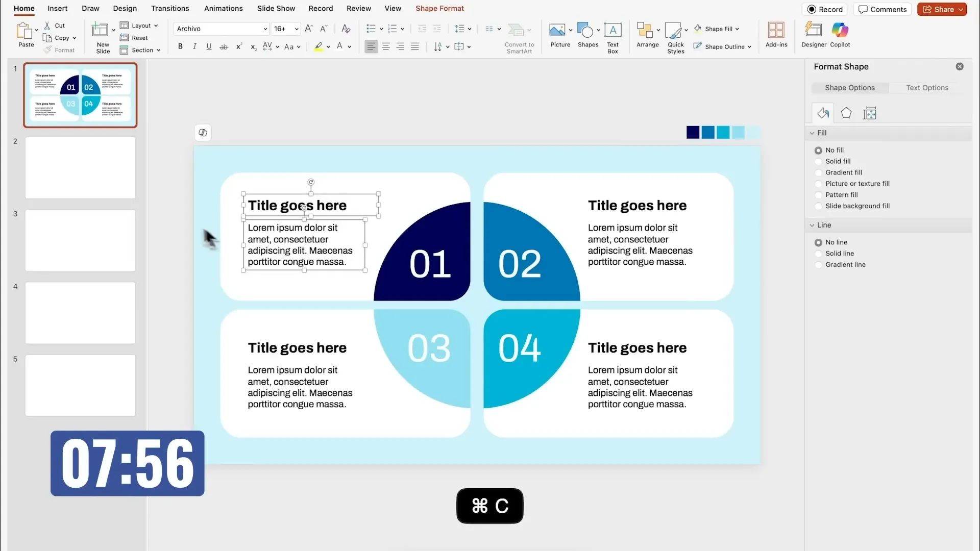The image size is (980, 551).
Task: Open the Shape Fill dropdown arrow
Action: pyautogui.click(x=737, y=29)
